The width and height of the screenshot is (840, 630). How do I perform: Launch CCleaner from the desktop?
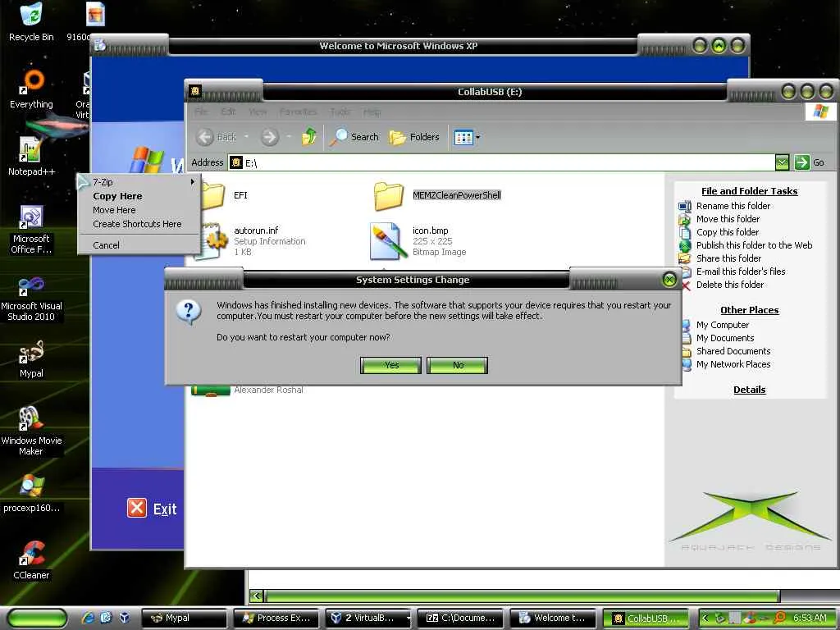[x=31, y=561]
